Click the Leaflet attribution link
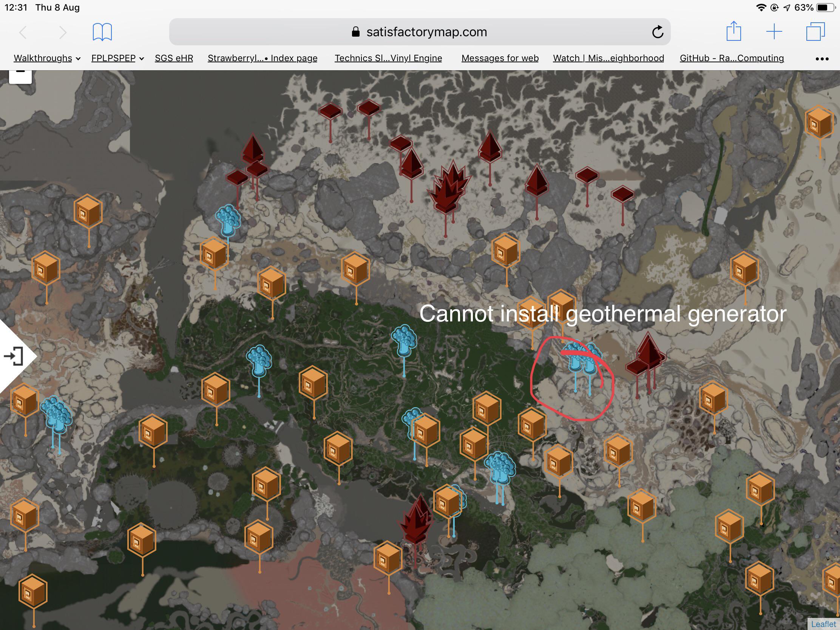Viewport: 840px width, 630px height. [823, 624]
